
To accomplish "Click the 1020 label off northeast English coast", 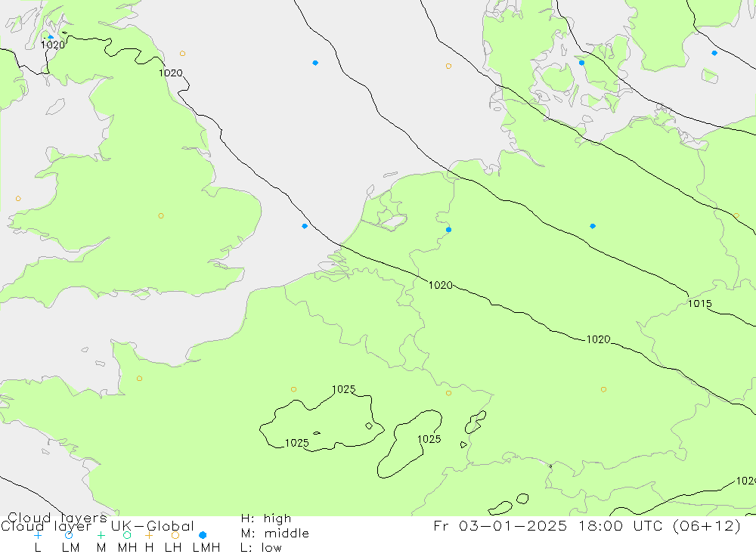I will pos(171,73).
